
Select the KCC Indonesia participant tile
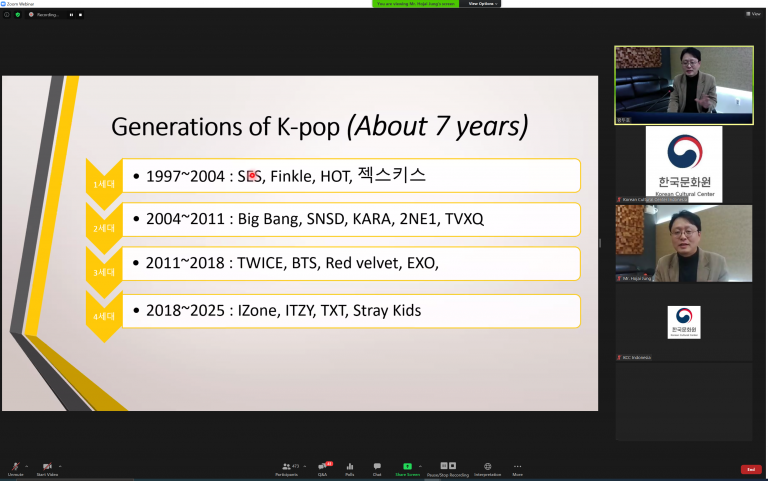tap(683, 324)
